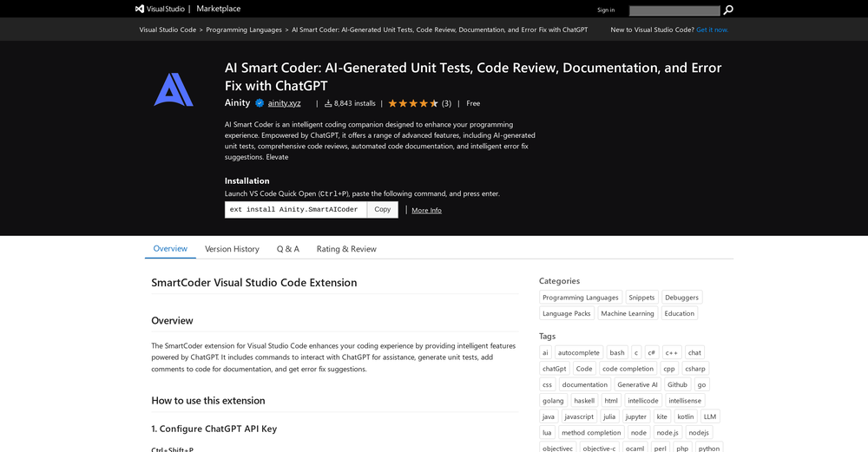
Task: Open the More Info link
Action: point(426,211)
